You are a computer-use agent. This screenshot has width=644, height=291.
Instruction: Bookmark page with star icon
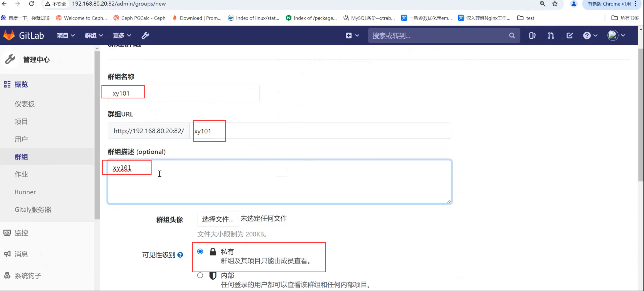click(555, 4)
